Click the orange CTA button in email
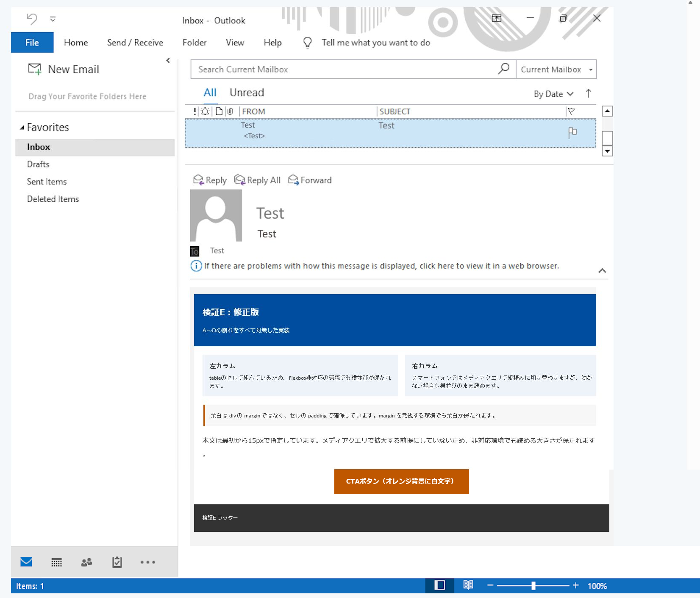 [x=401, y=481]
